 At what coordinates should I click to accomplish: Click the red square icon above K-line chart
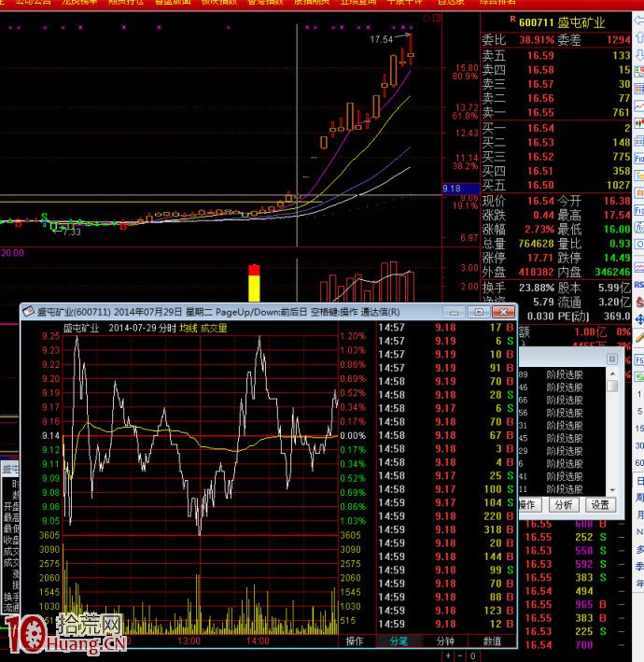437,18
